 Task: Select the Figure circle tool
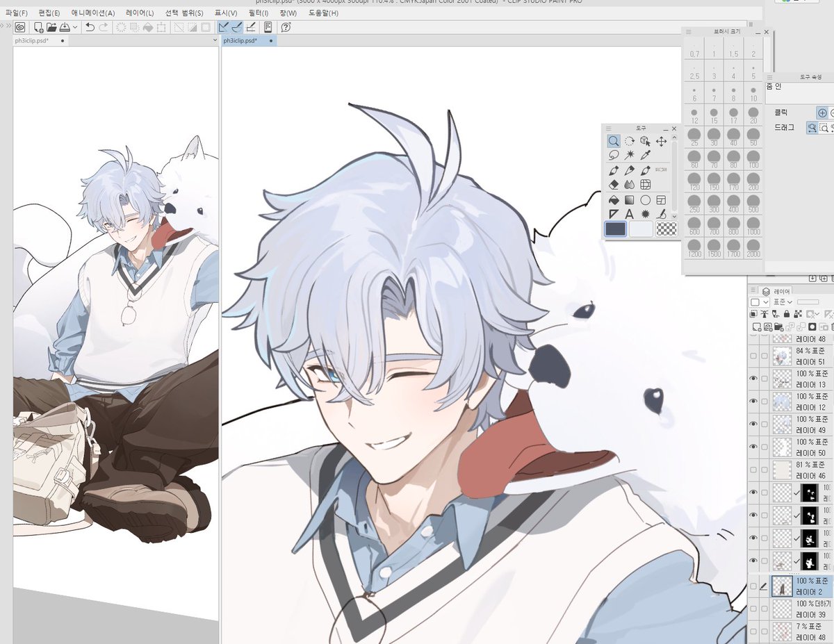coord(645,200)
